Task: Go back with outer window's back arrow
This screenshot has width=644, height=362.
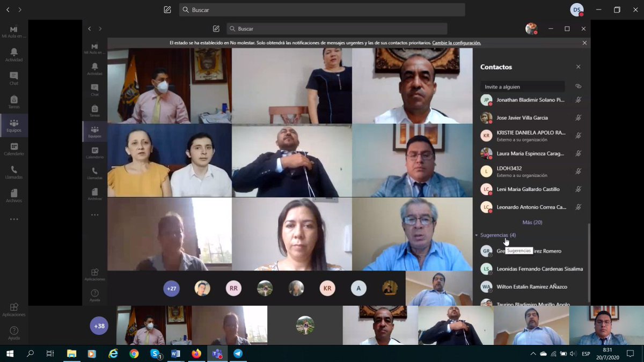Action: coord(8,10)
